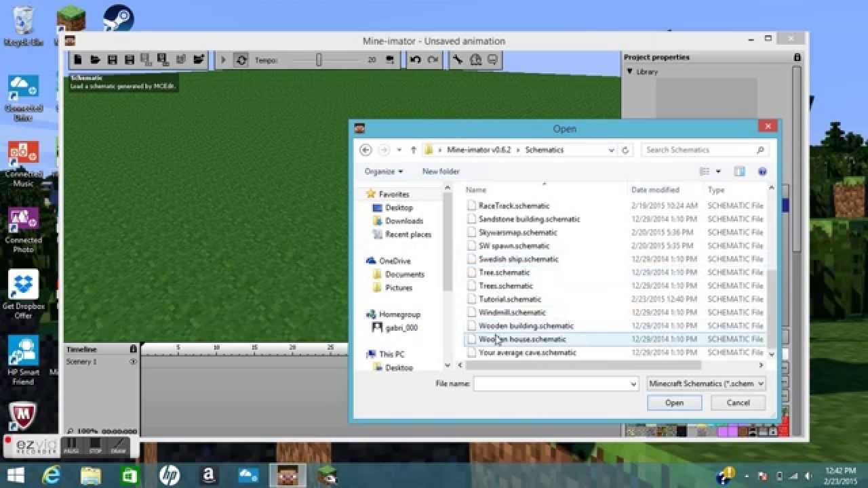Click the Open button in dialog
Image resolution: width=868 pixels, height=488 pixels.
(x=674, y=403)
